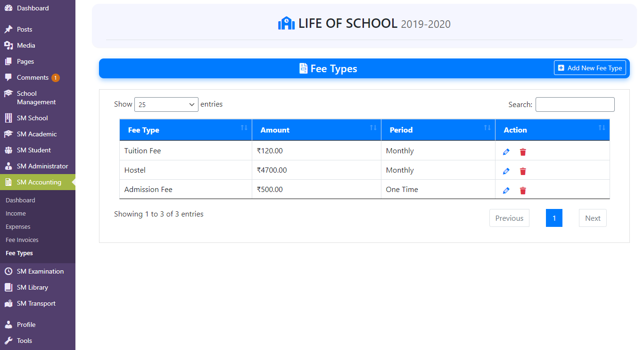The width and height of the screenshot is (644, 350).
Task: Click Add New Fee Type button
Action: pyautogui.click(x=590, y=68)
